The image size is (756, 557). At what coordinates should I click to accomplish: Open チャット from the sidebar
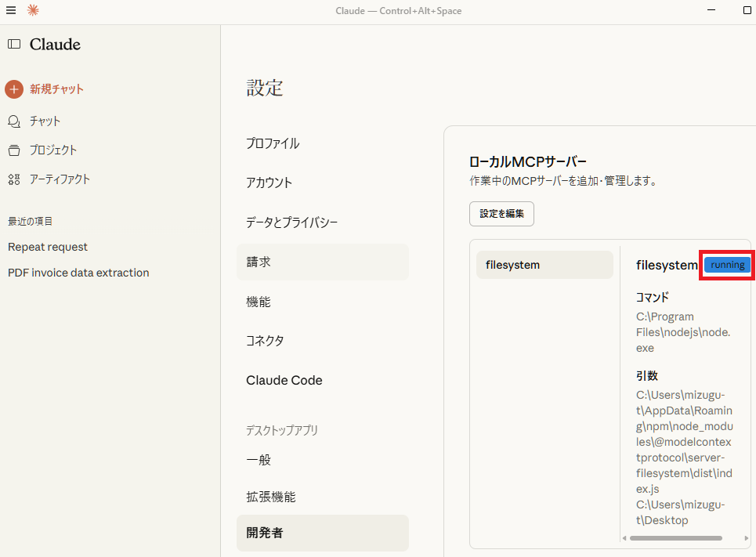coord(45,121)
